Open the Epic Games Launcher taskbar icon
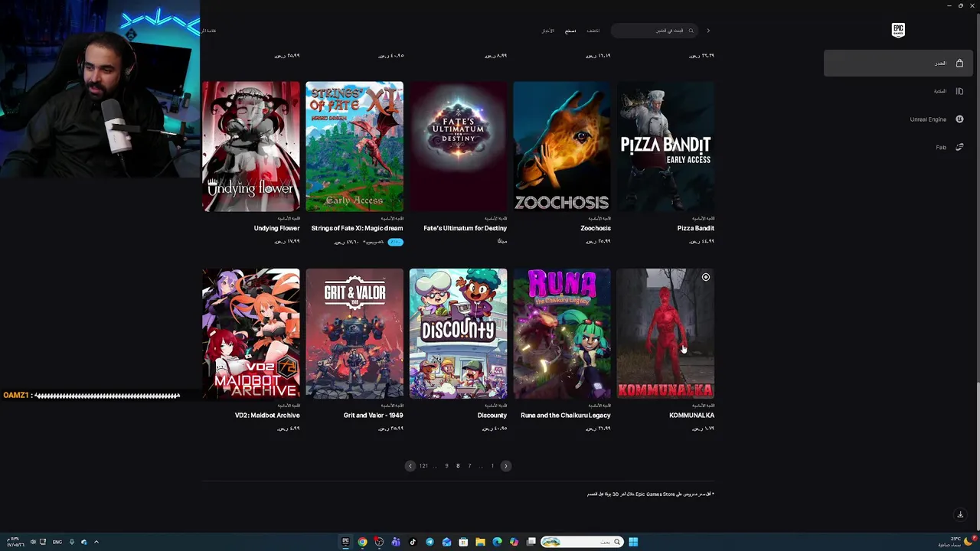The width and height of the screenshot is (980, 551). click(x=345, y=542)
